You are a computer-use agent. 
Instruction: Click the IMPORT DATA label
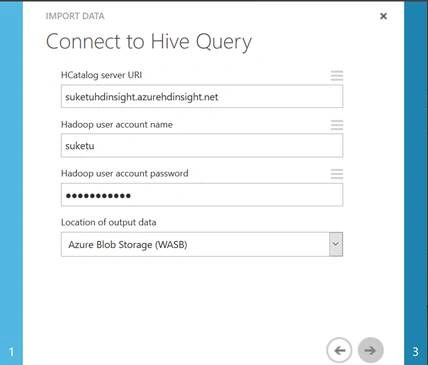(75, 16)
